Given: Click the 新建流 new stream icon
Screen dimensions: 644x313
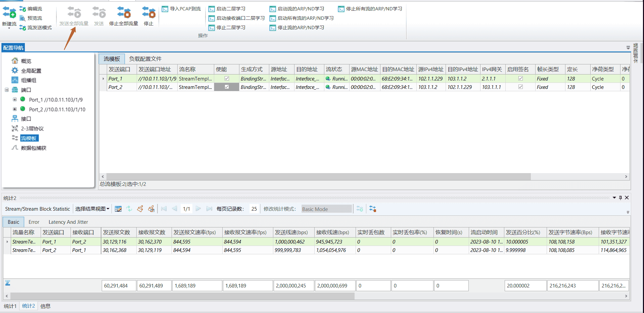Looking at the screenshot, I should pos(9,13).
